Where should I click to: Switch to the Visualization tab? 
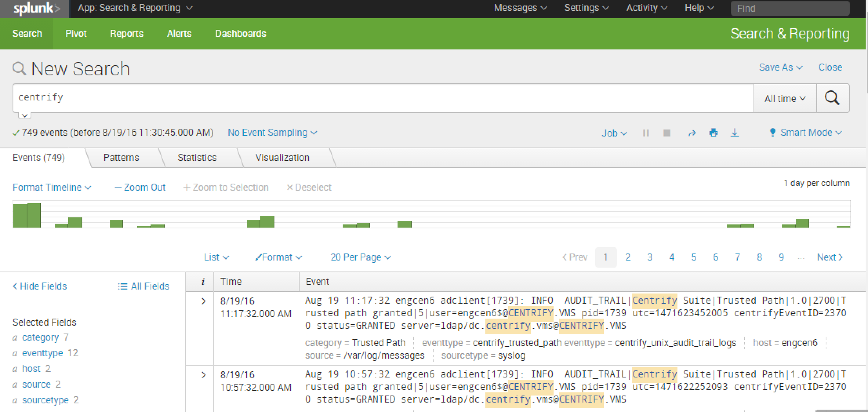click(282, 158)
